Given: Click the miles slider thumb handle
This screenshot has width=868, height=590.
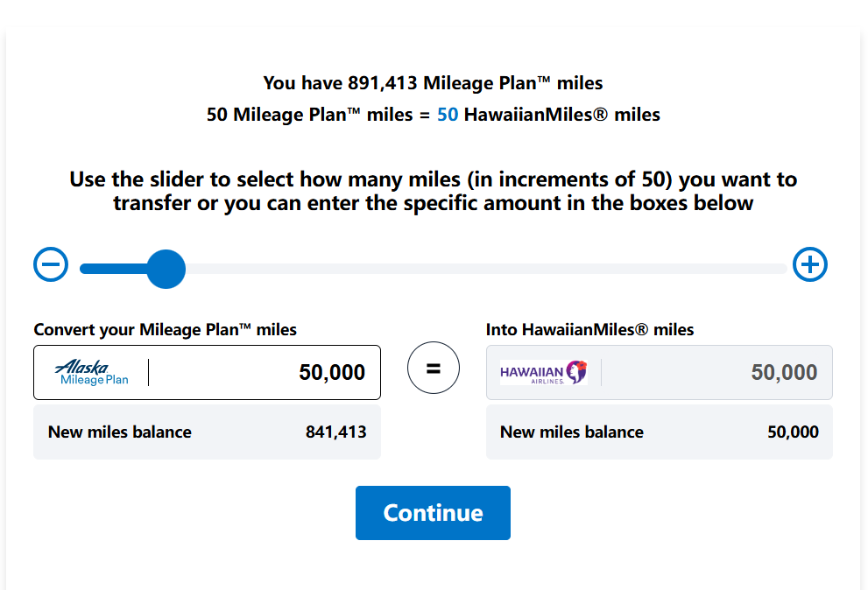Looking at the screenshot, I should click(166, 269).
